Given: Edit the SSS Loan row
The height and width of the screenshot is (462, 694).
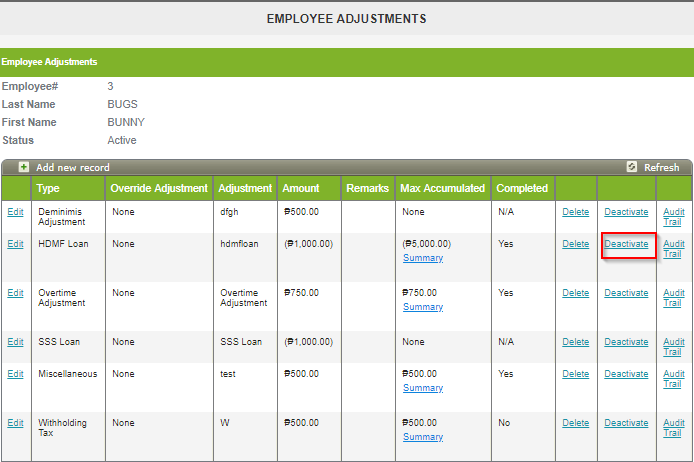Looking at the screenshot, I should 15,342.
